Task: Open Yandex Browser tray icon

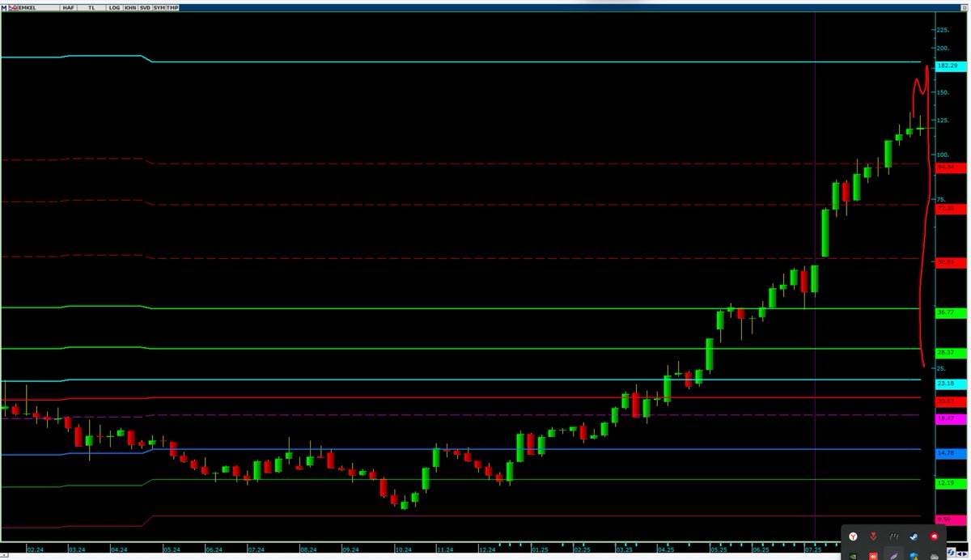Action: 853,537
